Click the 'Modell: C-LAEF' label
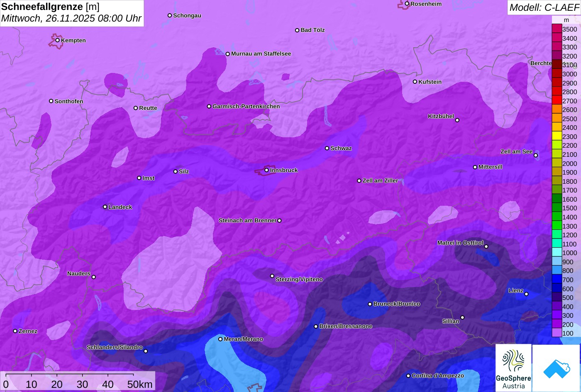 pyautogui.click(x=544, y=7)
